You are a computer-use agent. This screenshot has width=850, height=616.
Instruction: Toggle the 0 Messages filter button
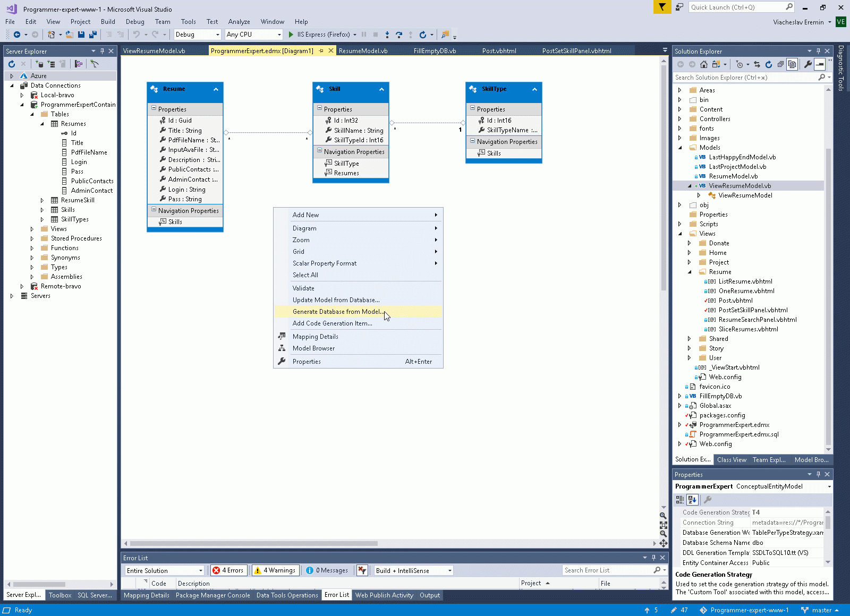(x=328, y=570)
